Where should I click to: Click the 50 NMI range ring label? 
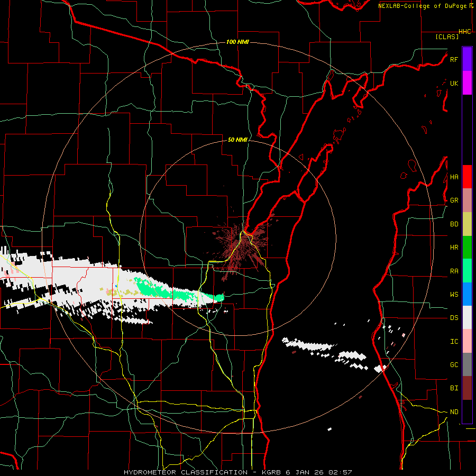point(237,140)
